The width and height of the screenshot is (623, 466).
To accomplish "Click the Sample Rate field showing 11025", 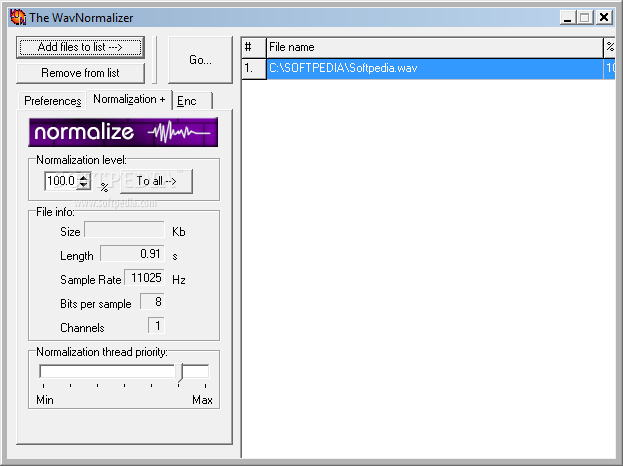I will pyautogui.click(x=145, y=277).
